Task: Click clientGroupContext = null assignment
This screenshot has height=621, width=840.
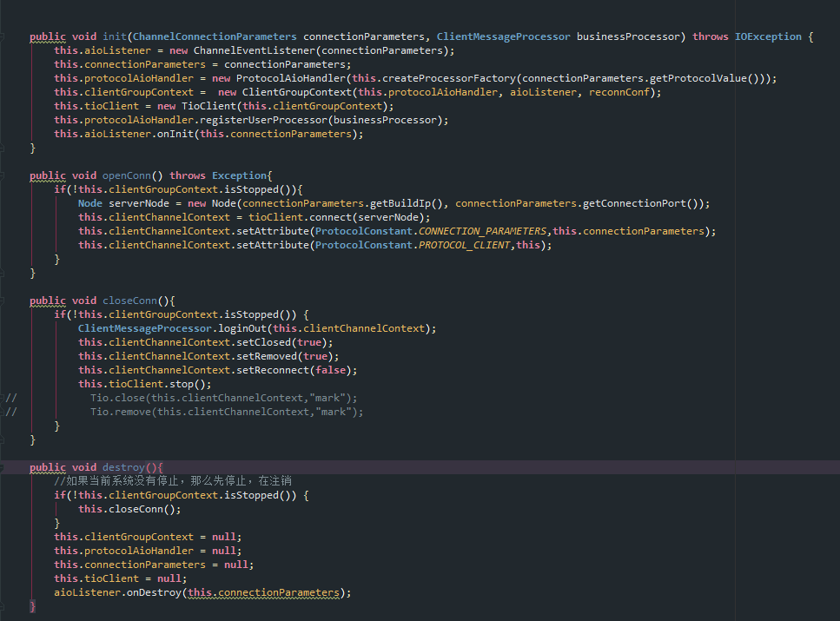Action: pyautogui.click(x=148, y=537)
